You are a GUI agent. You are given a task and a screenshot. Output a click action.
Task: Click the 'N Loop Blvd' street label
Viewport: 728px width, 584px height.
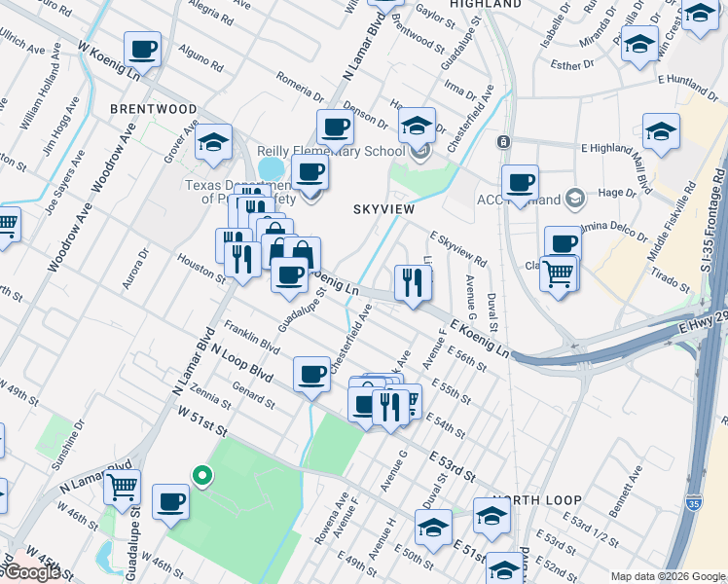pyautogui.click(x=242, y=363)
